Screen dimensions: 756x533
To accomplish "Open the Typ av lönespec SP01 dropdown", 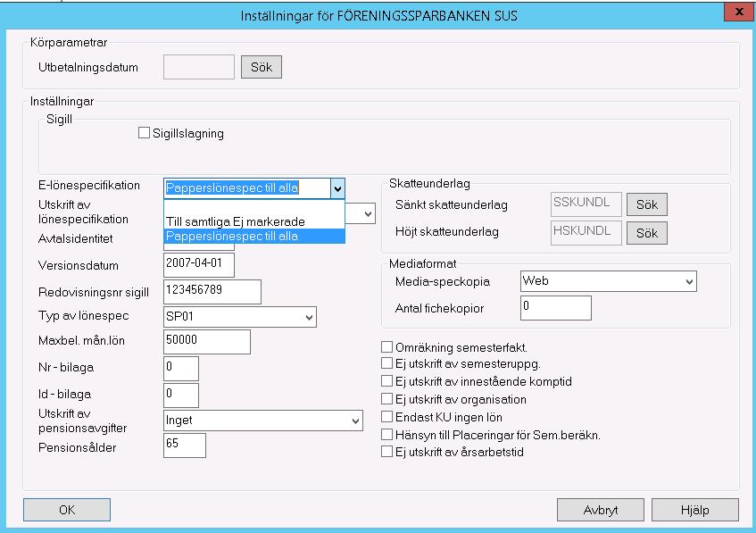I will [310, 317].
